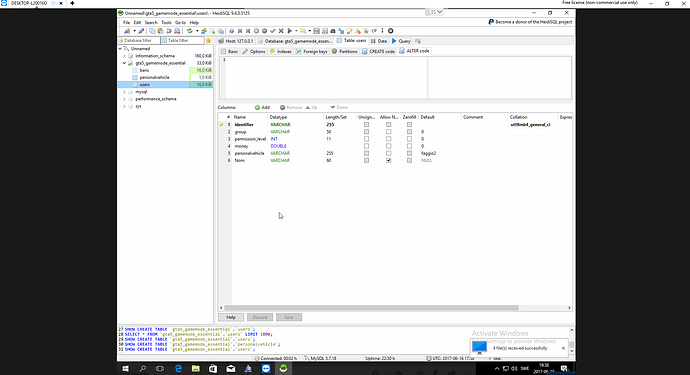Select the personalvehicle table in tree
The image size is (690, 375).
point(154,77)
